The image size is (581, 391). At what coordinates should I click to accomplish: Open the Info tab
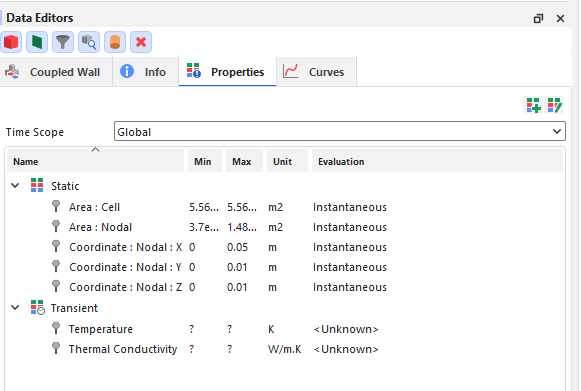[x=146, y=72]
